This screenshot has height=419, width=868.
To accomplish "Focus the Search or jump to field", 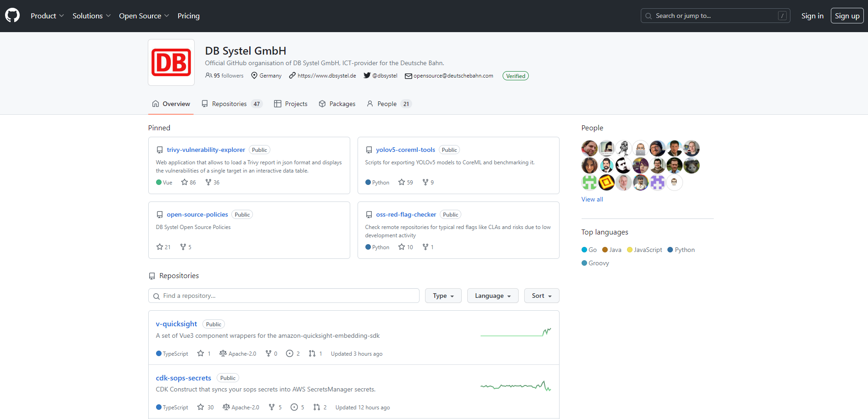I will tap(715, 16).
